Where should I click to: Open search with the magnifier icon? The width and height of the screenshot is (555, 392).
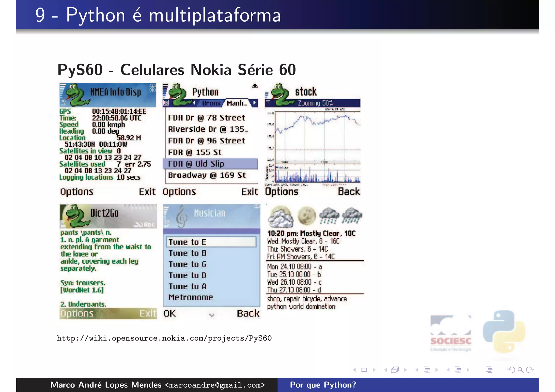pos(520,370)
